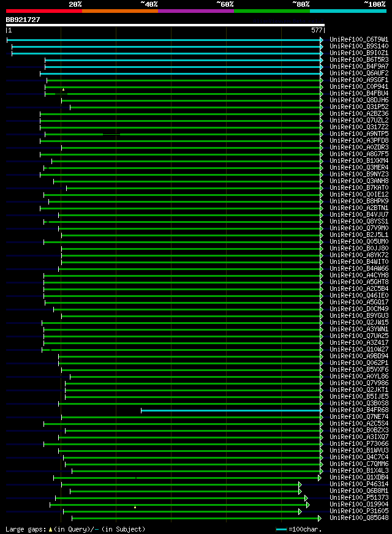Viewport: 392px width, 534px height.
Task: Open the UniRef100_A9SGF1 hit label
Action: (359, 80)
